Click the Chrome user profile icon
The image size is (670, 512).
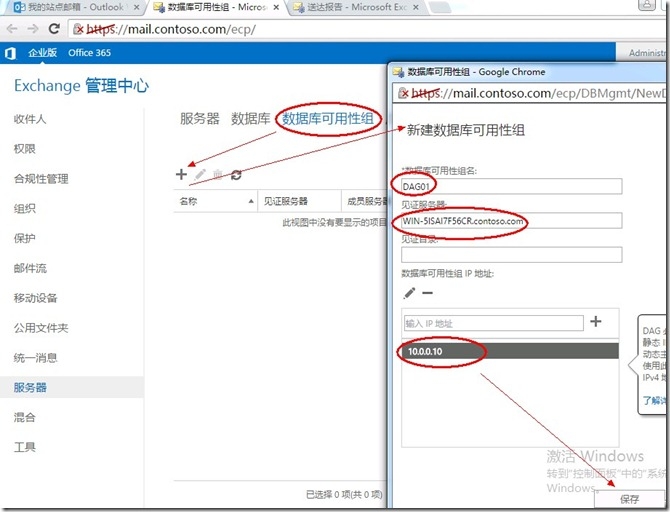[647, 5]
